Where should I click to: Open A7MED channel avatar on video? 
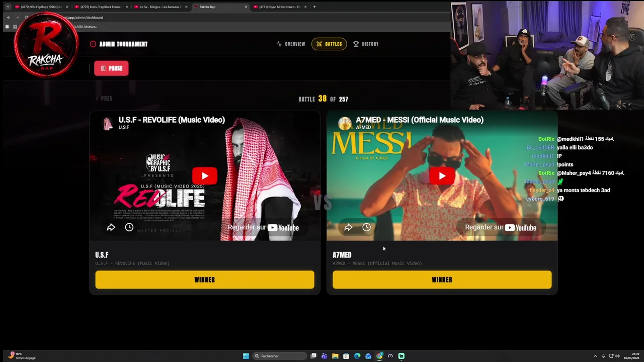pos(345,124)
